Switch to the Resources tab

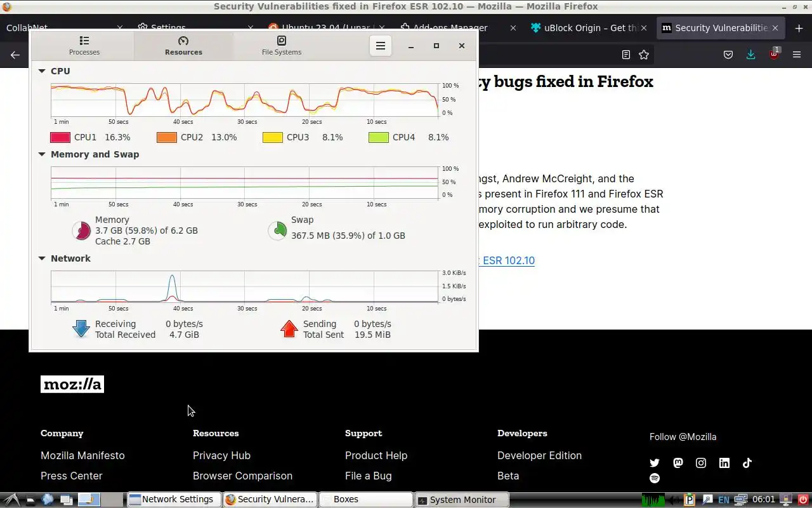coord(183,46)
